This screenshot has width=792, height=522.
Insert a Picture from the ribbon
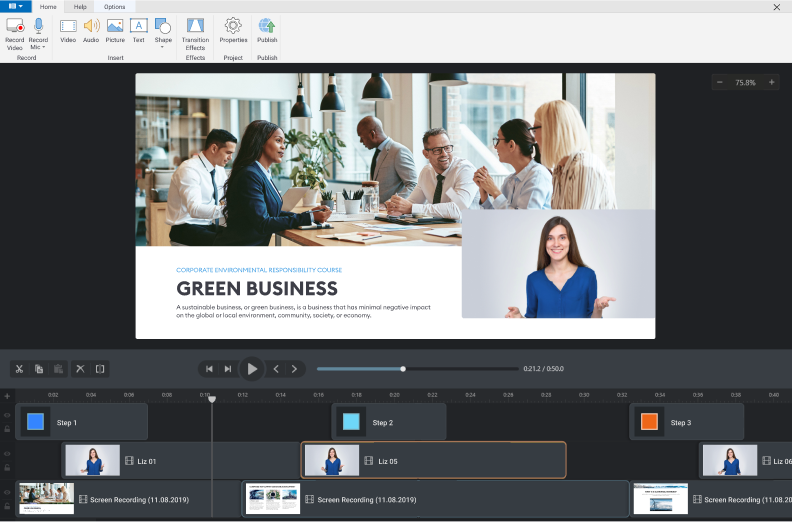point(115,31)
